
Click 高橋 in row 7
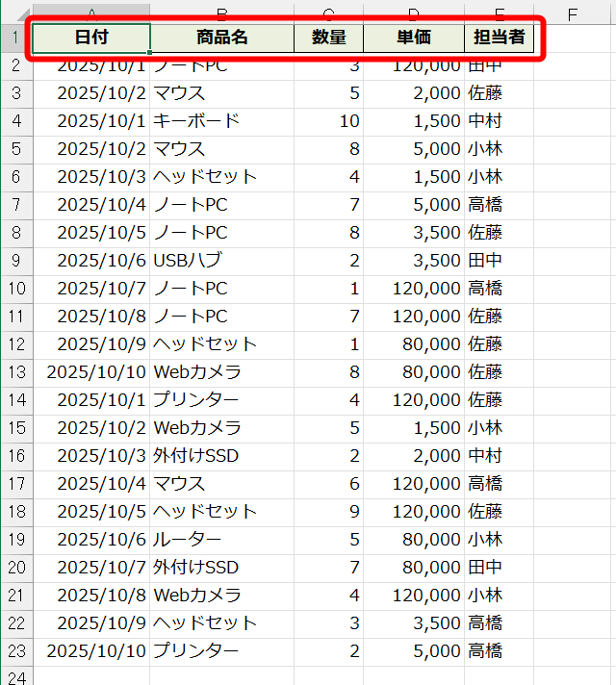tap(499, 205)
